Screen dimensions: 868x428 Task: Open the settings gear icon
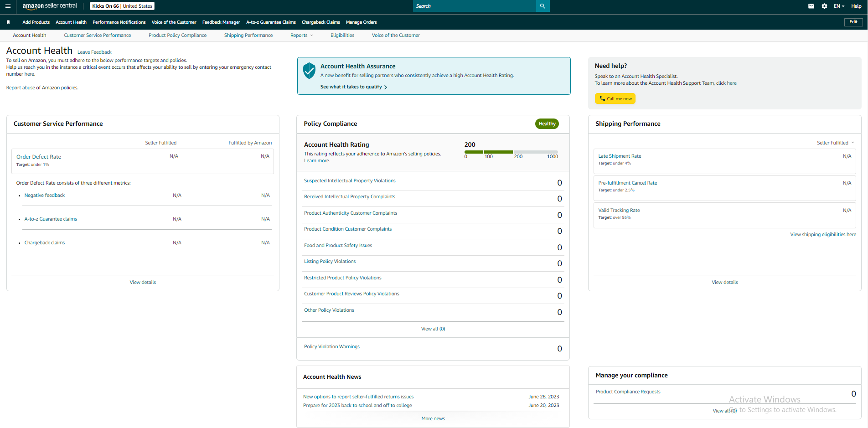(824, 6)
